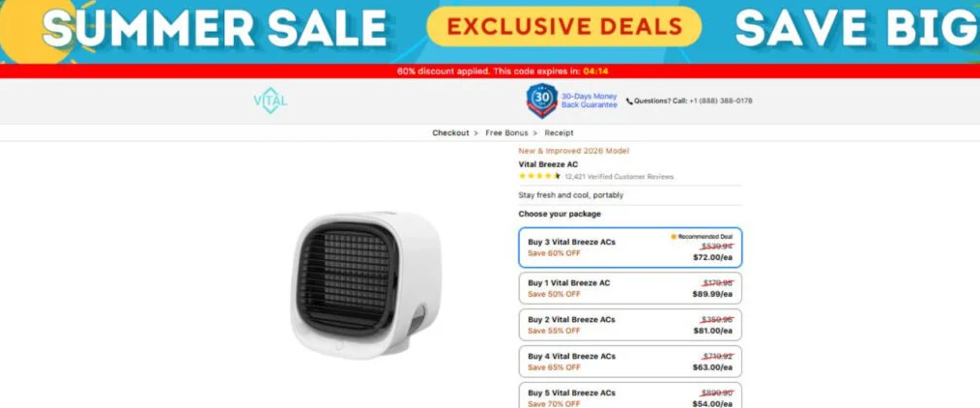Click the Exclusive Deals yellow button
980x408 pixels.
click(563, 26)
